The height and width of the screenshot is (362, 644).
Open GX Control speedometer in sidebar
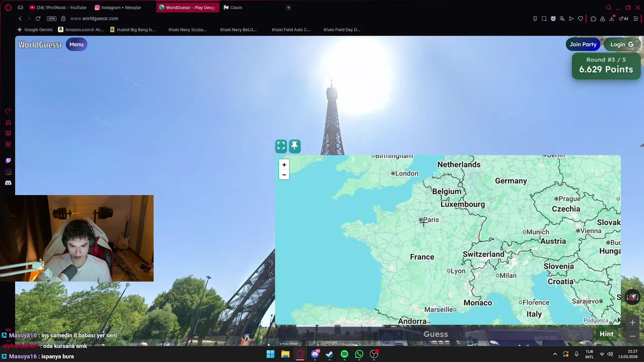(8, 111)
